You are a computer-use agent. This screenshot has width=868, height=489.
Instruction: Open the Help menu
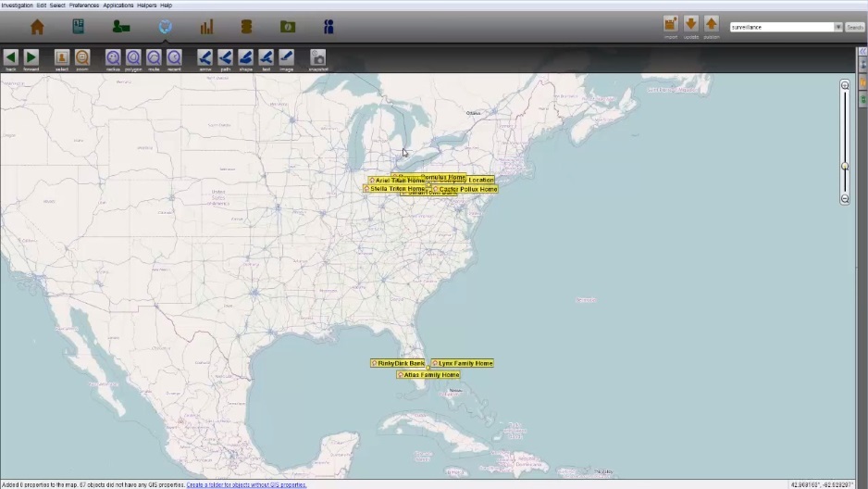[x=166, y=5]
